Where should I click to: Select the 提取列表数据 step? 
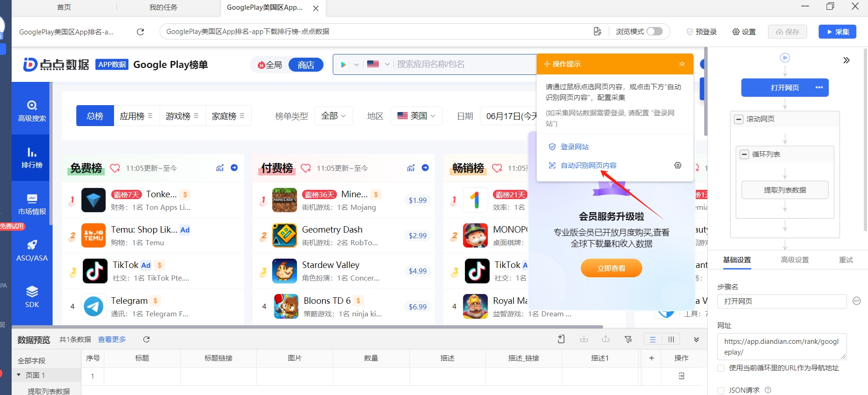pyautogui.click(x=785, y=190)
